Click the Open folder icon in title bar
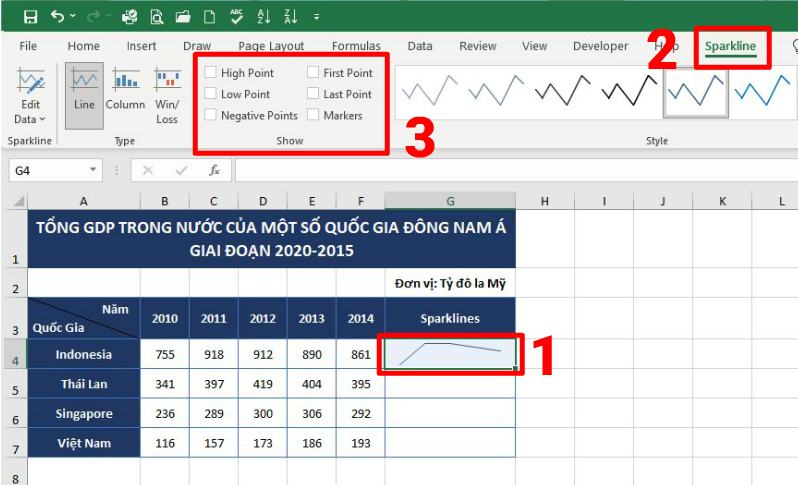Viewport: 798px width, 485px height. click(x=184, y=16)
